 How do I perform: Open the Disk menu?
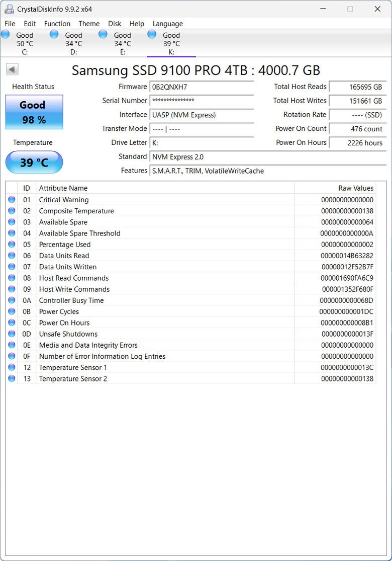(115, 24)
